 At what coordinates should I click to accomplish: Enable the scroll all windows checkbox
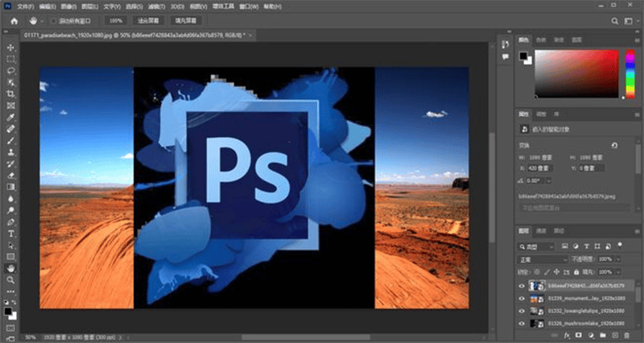tap(53, 21)
